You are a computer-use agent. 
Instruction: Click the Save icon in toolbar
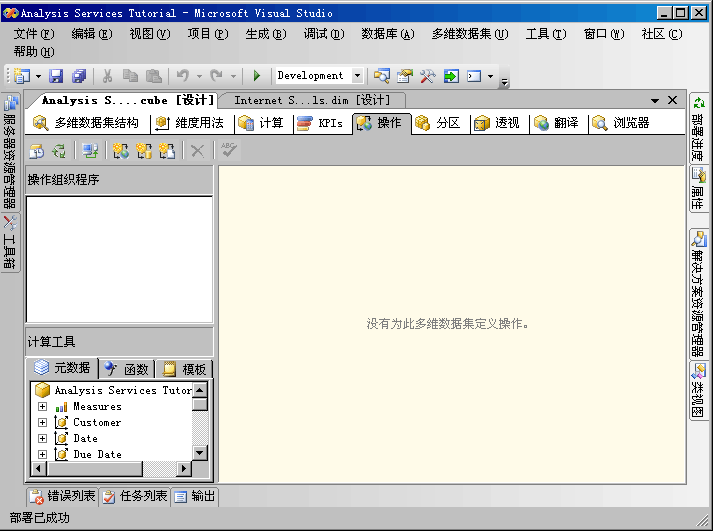click(56, 75)
